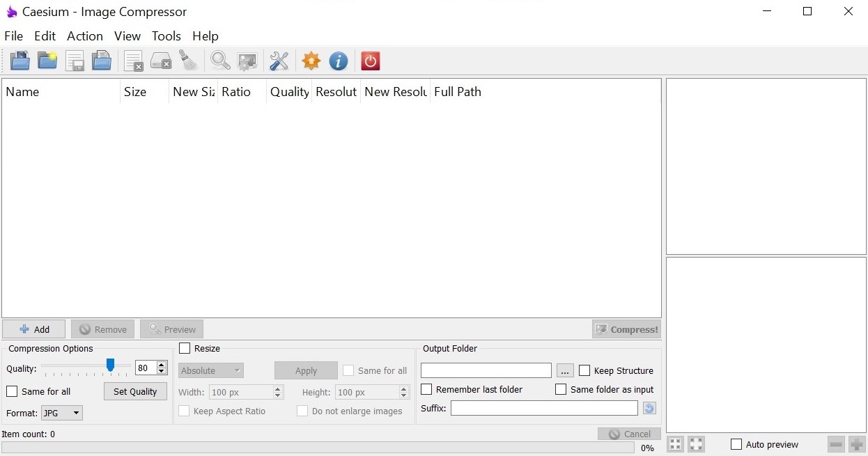The width and height of the screenshot is (868, 456).
Task: Open Preview with the magnifier toolbar icon
Action: click(220, 61)
